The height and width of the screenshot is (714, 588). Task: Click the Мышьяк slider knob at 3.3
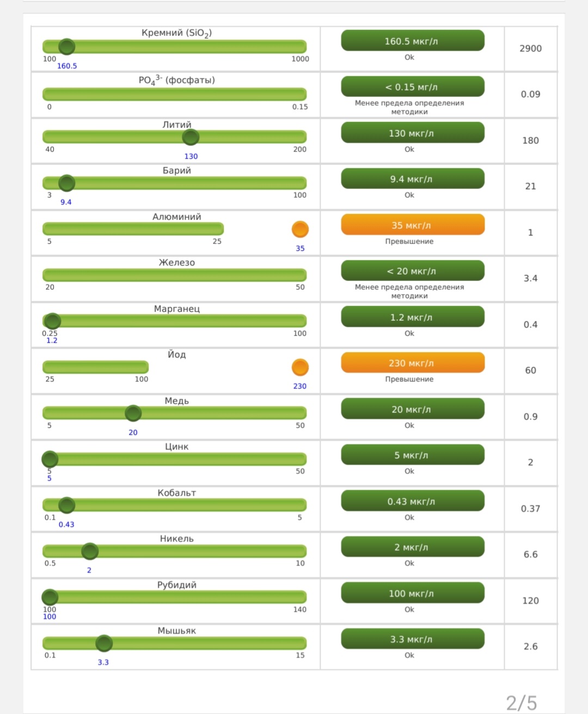(x=103, y=643)
